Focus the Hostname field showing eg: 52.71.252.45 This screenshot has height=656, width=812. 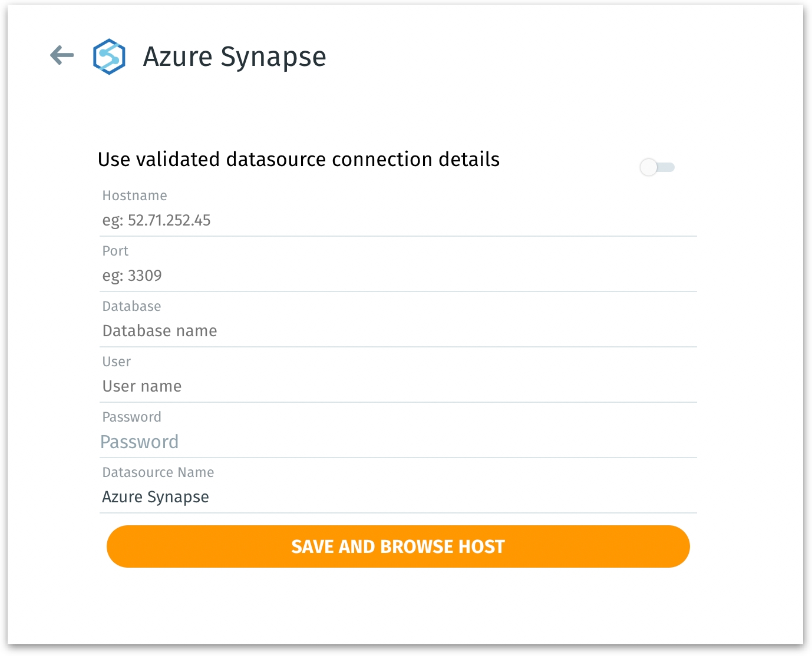pos(398,221)
